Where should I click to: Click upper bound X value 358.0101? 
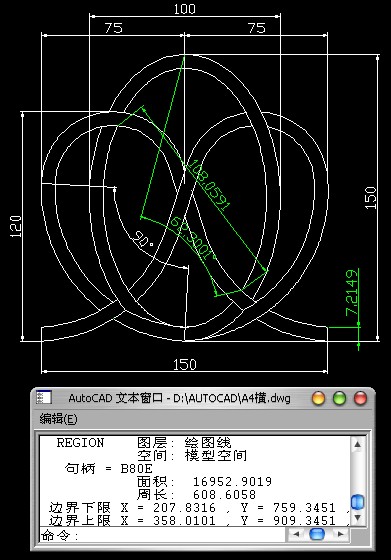coord(185,520)
